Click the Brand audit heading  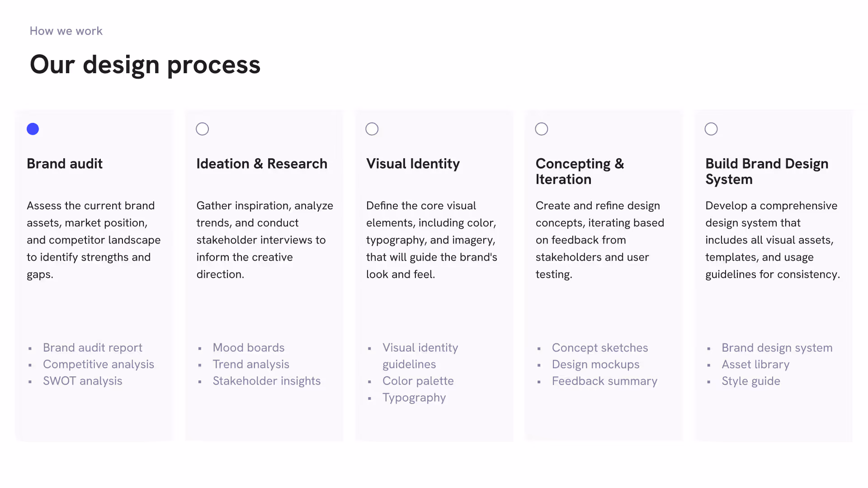(x=65, y=164)
